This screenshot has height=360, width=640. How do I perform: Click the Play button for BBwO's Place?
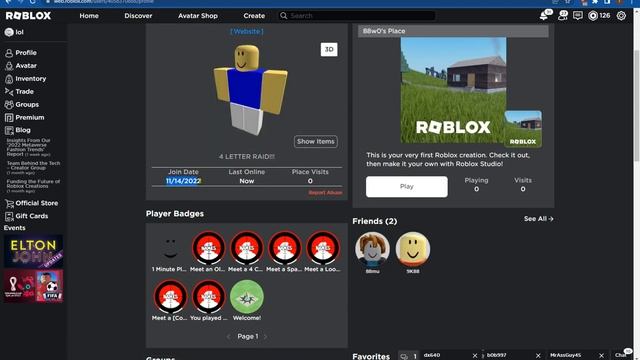(x=407, y=187)
